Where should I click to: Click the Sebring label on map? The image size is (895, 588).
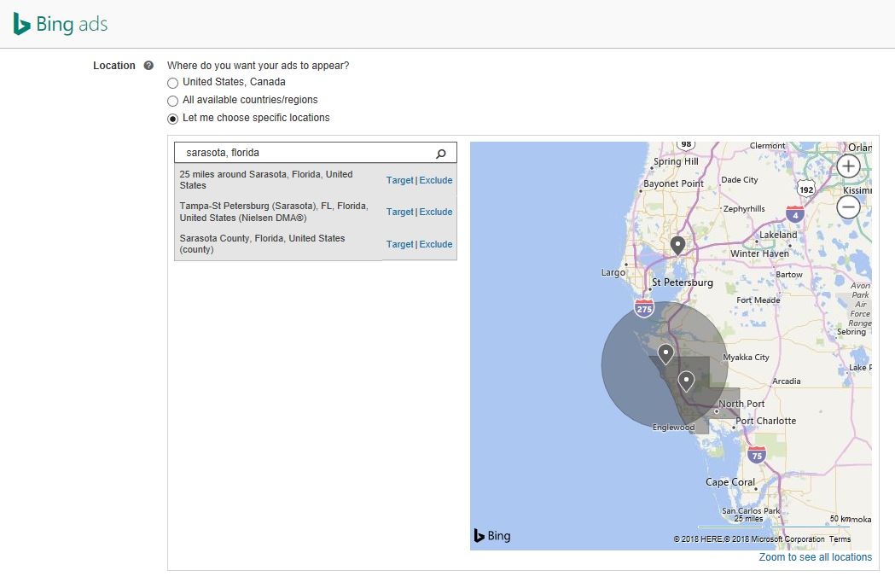851,332
